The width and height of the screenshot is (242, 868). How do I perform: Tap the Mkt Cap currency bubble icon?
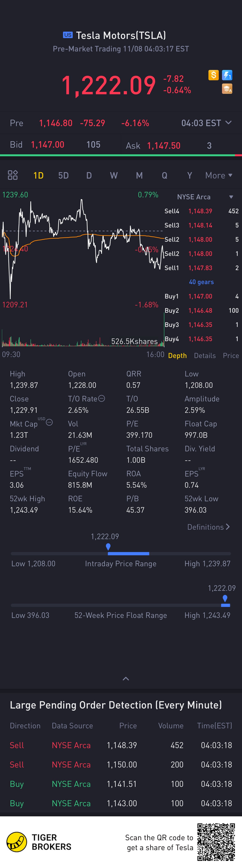pos(49,422)
